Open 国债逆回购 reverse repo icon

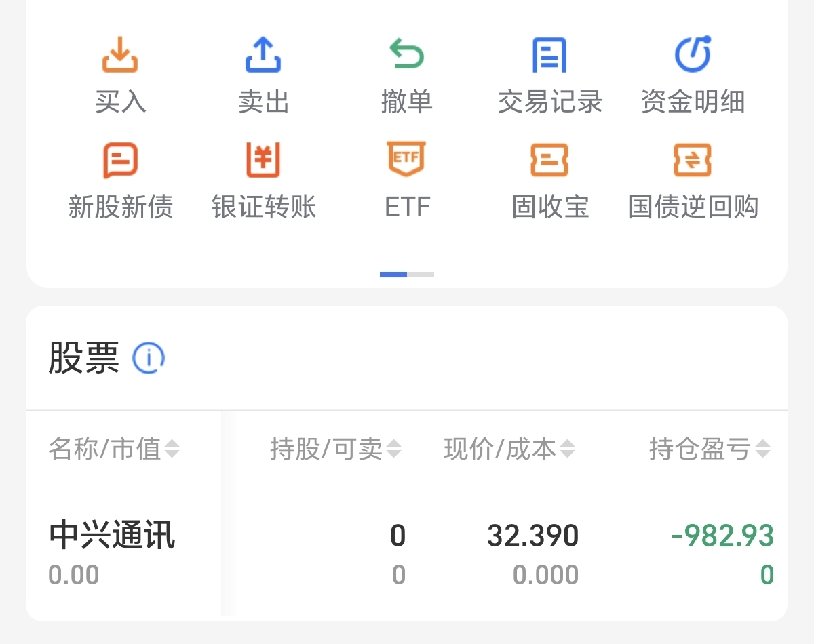click(x=693, y=160)
